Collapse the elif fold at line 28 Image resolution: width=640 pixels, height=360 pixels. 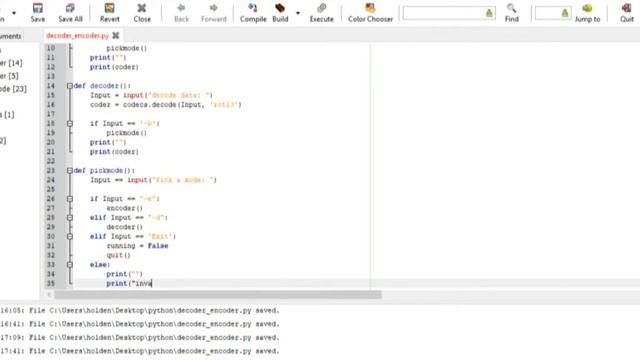coord(70,218)
